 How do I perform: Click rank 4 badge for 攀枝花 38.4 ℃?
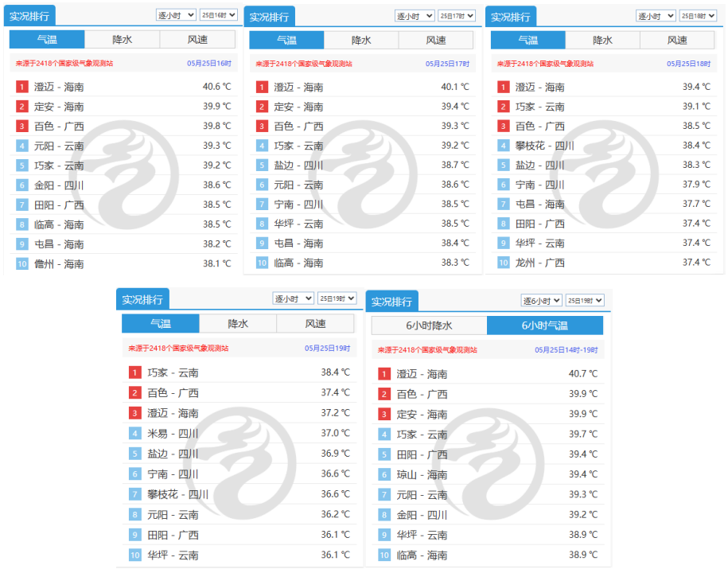pyautogui.click(x=504, y=146)
